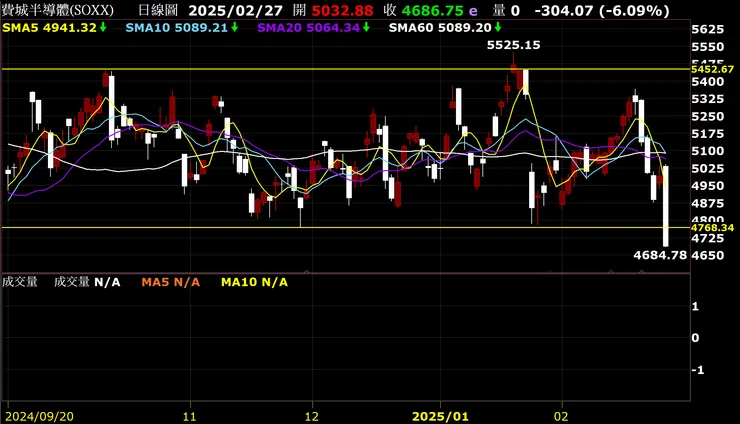Viewport: 740px width, 424px height.
Task: Select the SMA5 4941.32 legend label
Action: [x=50, y=28]
